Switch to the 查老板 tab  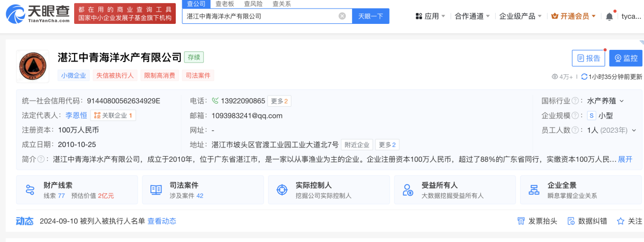pyautogui.click(x=225, y=4)
